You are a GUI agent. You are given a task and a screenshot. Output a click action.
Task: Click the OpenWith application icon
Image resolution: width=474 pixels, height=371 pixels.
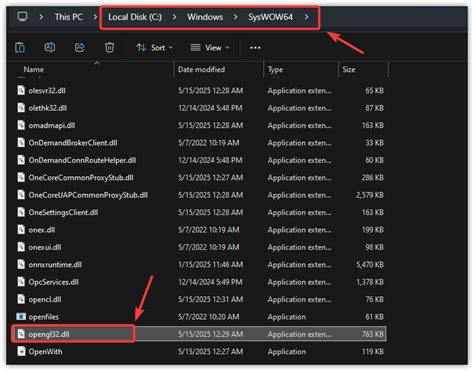21,351
